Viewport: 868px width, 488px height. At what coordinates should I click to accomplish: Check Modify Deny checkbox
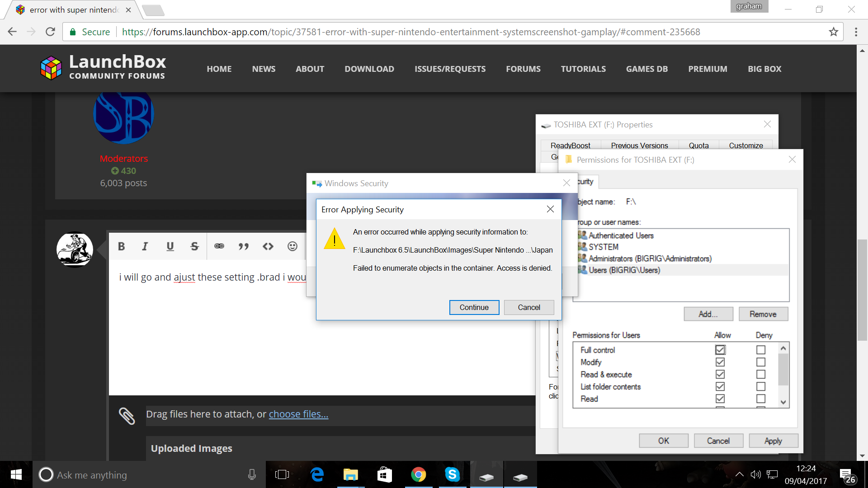coord(761,362)
